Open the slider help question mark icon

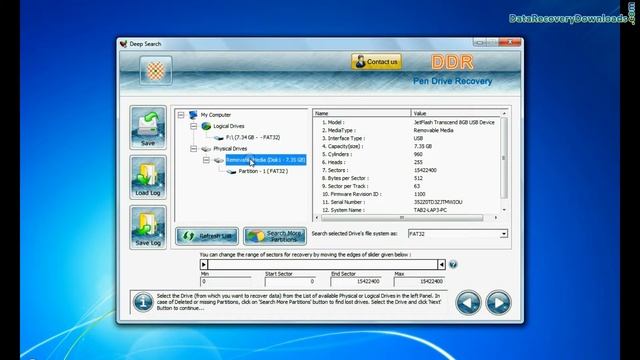click(453, 264)
